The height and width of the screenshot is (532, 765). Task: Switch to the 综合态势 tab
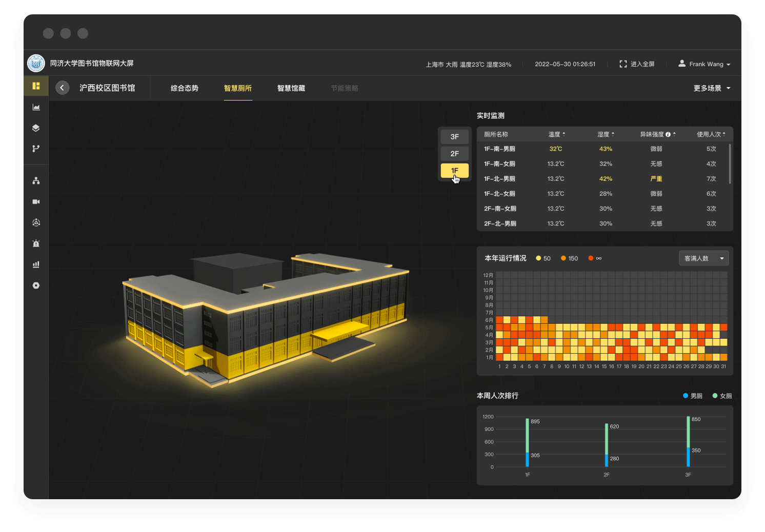pos(185,88)
